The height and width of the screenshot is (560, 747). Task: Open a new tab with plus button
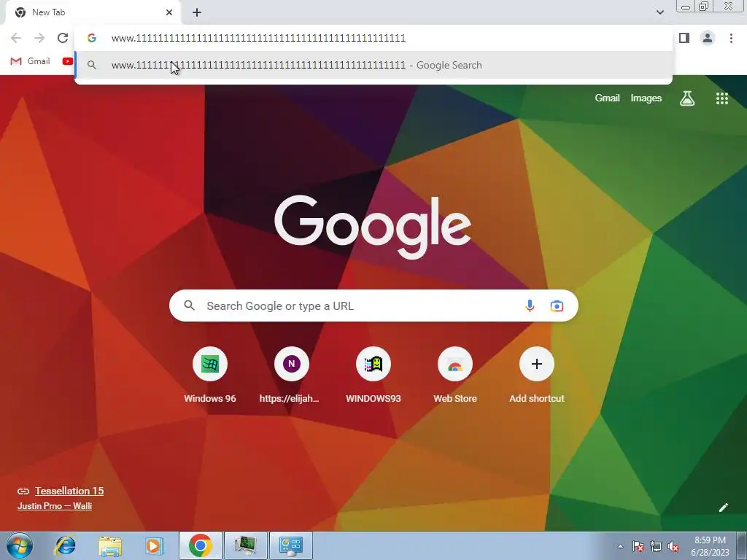[x=197, y=12]
